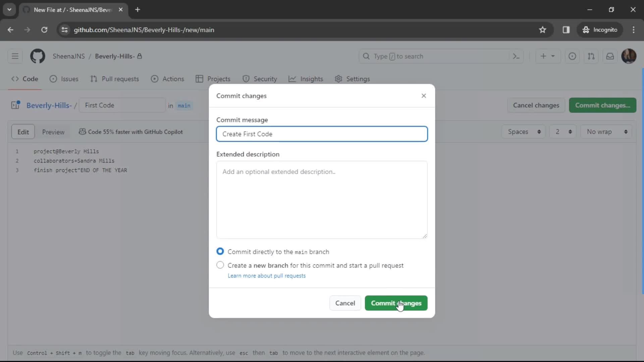Click the Issues tab icon
This screenshot has width=644, height=362.
pos(53,79)
